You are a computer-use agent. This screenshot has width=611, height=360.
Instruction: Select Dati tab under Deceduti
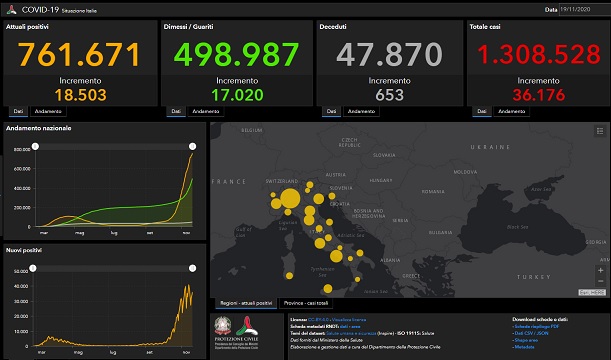331,111
